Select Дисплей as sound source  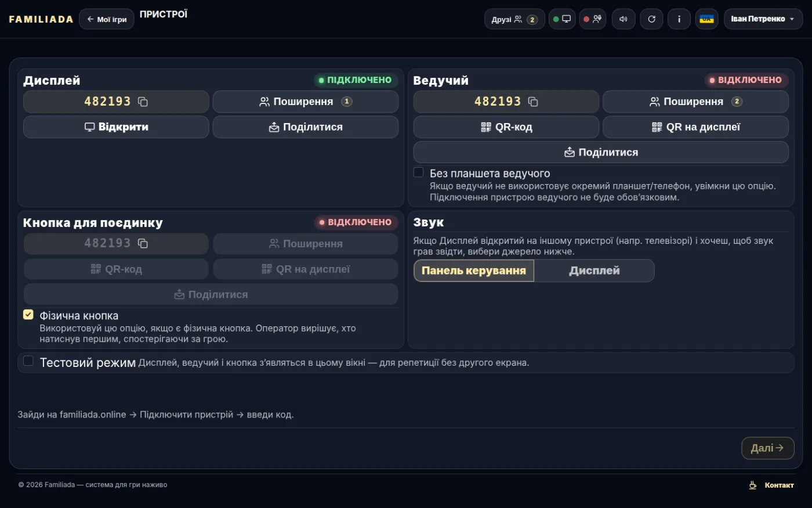click(x=594, y=271)
